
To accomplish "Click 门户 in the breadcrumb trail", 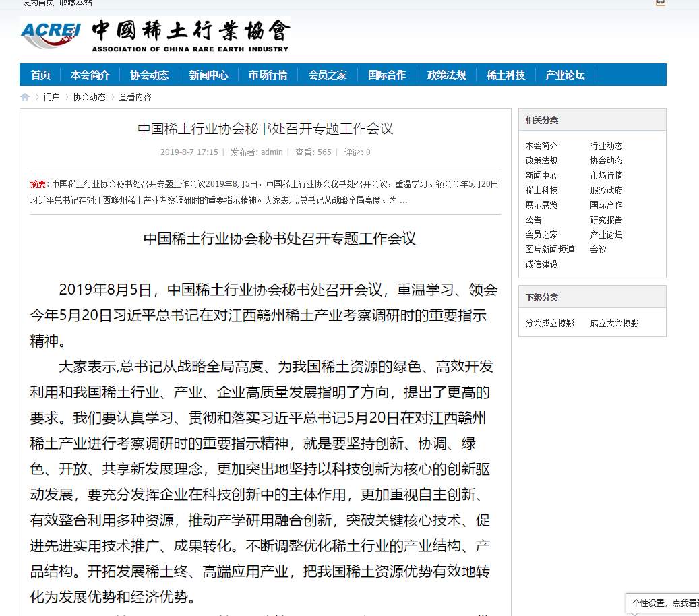I will click(x=52, y=97).
